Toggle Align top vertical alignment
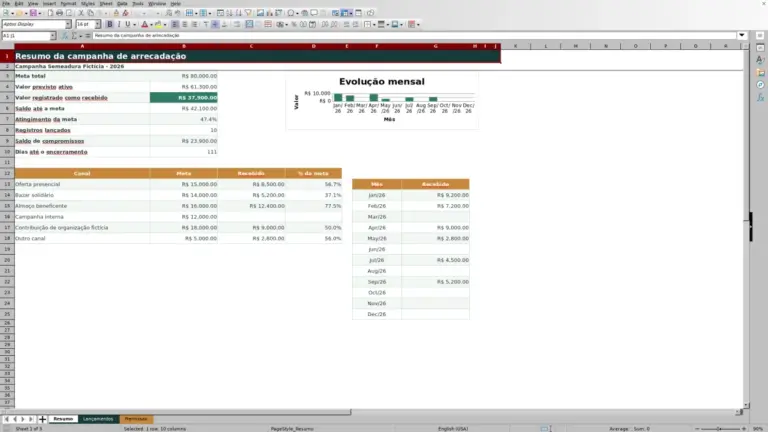This screenshot has width=768, height=432. pos(206,24)
